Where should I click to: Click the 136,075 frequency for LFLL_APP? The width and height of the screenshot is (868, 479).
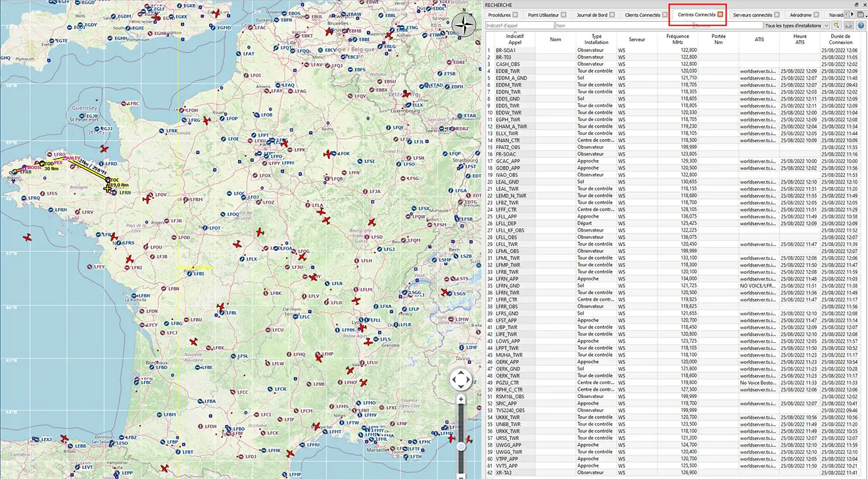point(688,216)
